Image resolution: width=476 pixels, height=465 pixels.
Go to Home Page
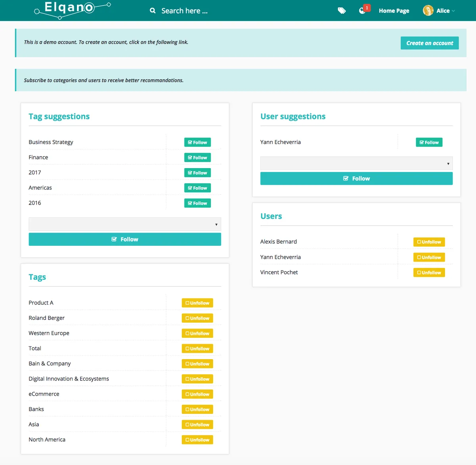pos(393,11)
